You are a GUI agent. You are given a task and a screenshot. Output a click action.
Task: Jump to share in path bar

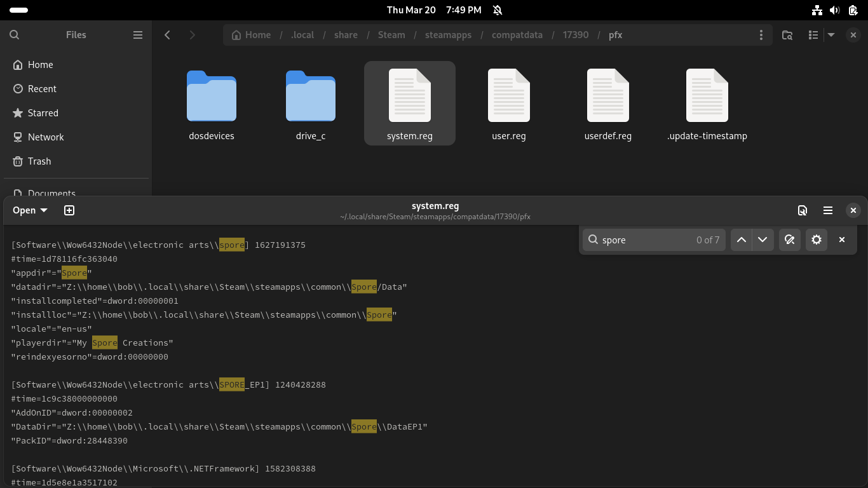346,35
